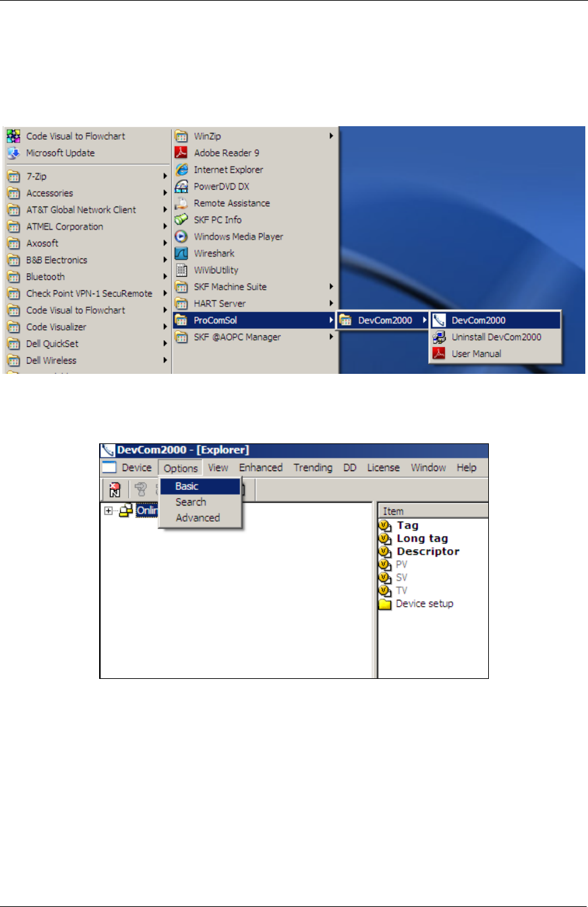The image size is (588, 907).
Task: Open Windows Media Player
Action: pyautogui.click(x=254, y=237)
